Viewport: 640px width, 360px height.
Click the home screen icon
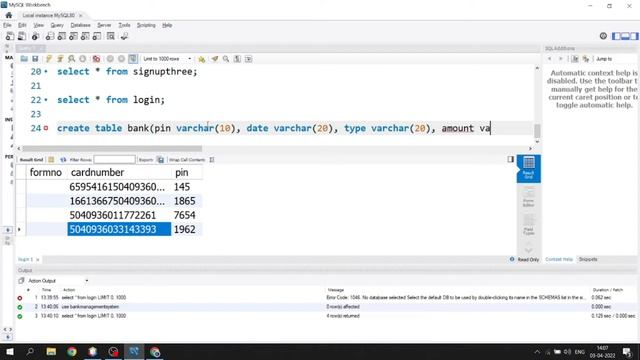(9, 15)
